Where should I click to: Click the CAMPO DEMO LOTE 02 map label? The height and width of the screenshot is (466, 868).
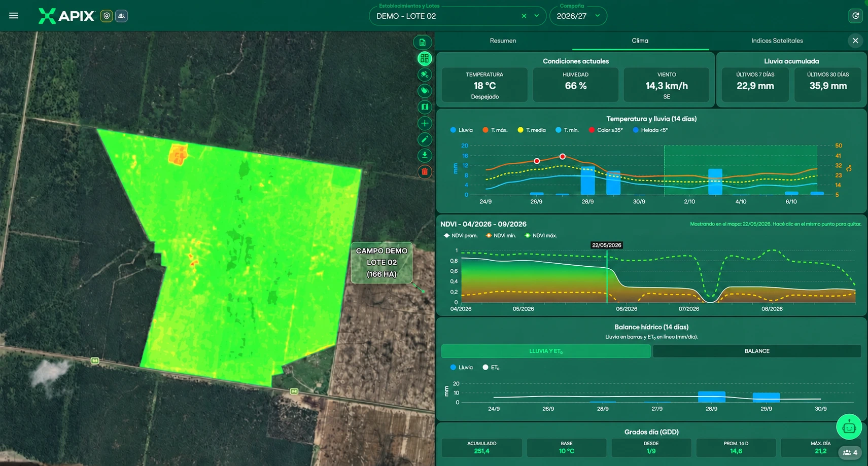(x=381, y=263)
